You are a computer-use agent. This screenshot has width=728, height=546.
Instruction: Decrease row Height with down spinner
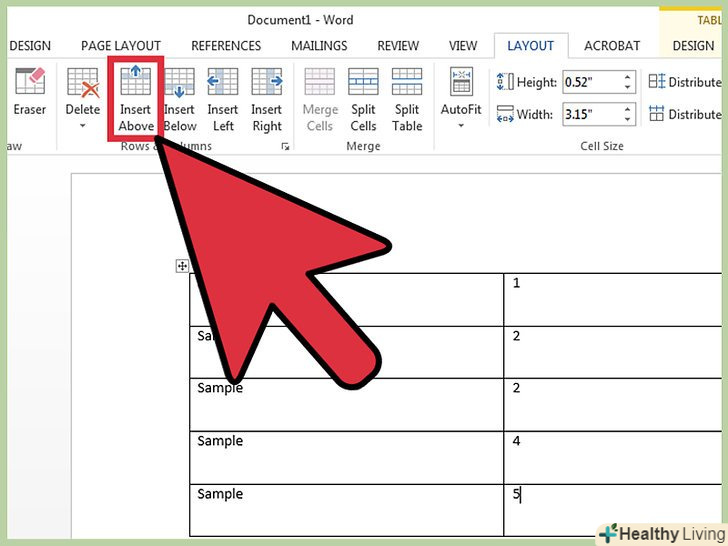coord(628,88)
